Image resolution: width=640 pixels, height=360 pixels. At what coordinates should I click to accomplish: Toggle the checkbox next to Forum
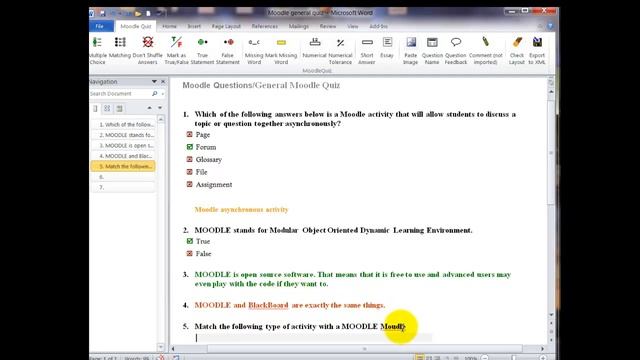[189, 147]
